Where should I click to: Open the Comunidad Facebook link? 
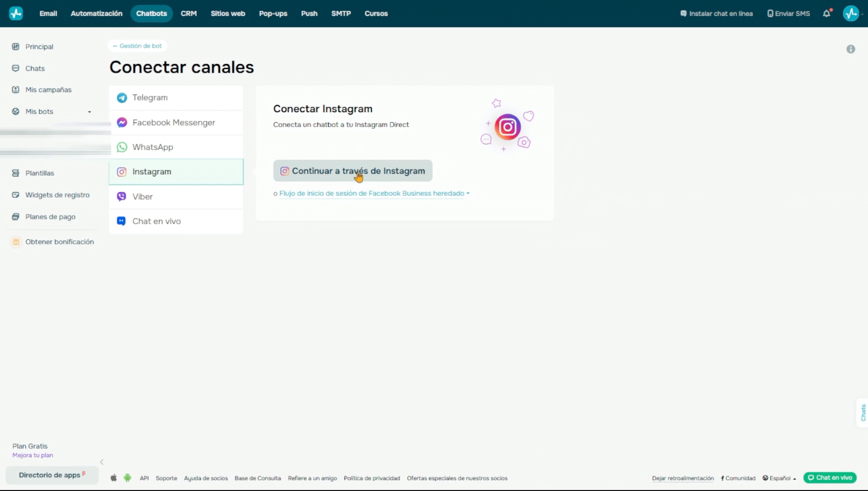pos(738,479)
